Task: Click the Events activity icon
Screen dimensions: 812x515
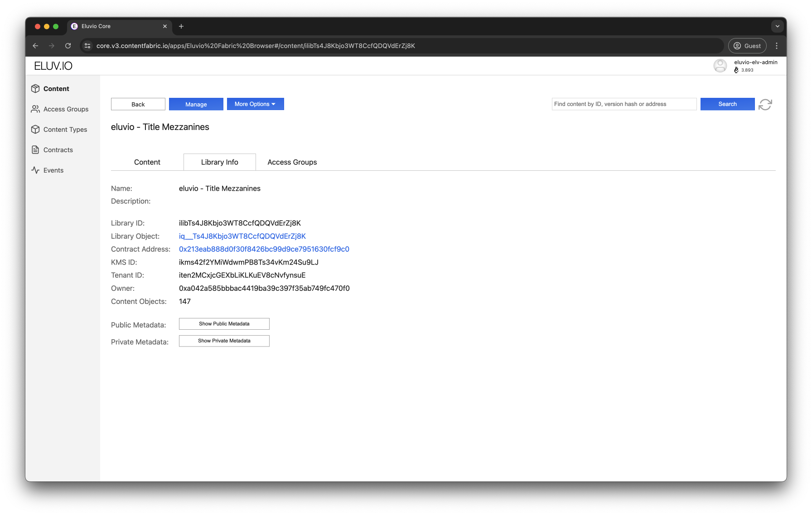Action: [x=35, y=170]
